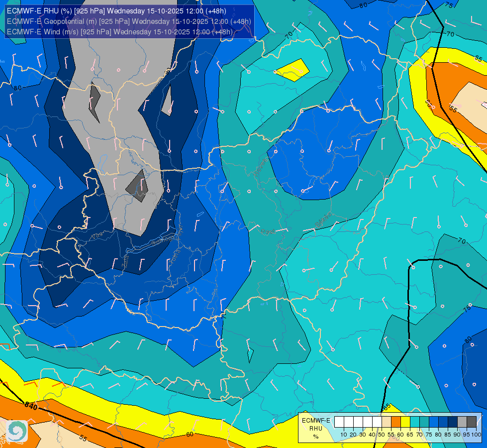Click the orange 55-60 legend swatch
The width and height of the screenshot is (487, 448).
click(x=395, y=422)
